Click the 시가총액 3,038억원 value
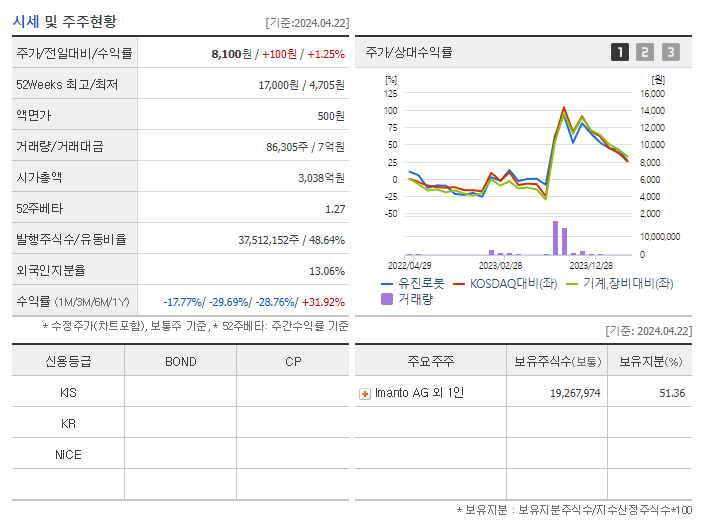702x525 pixels. (321, 178)
